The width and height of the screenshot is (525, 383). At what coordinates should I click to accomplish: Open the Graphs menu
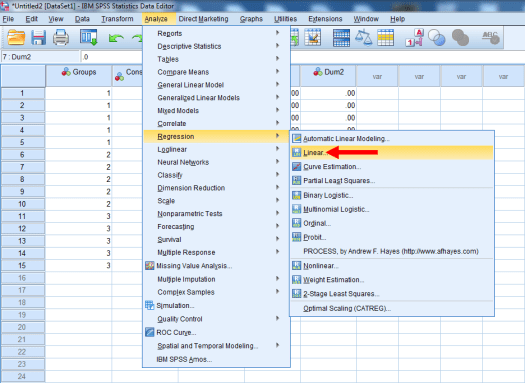(x=251, y=19)
